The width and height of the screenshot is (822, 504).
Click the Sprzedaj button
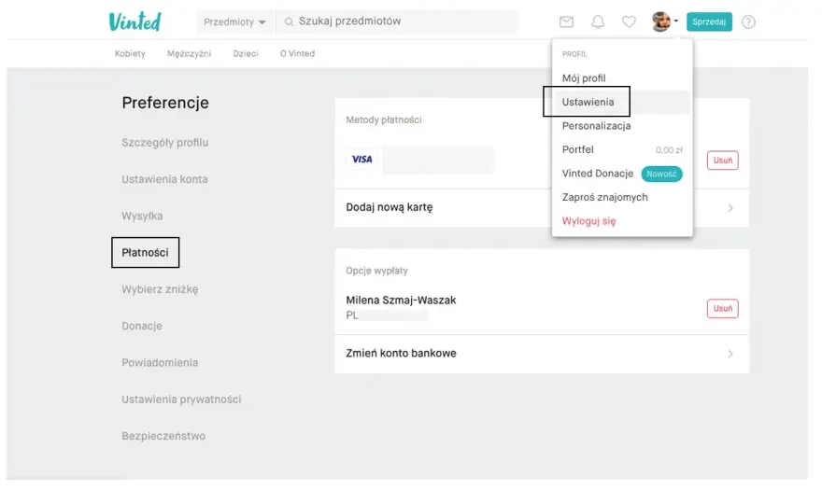[x=709, y=21]
